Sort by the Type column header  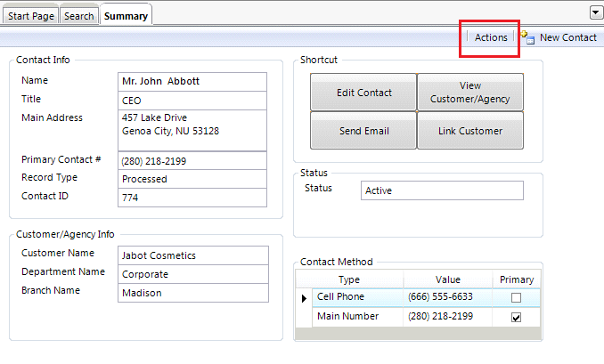coord(349,279)
